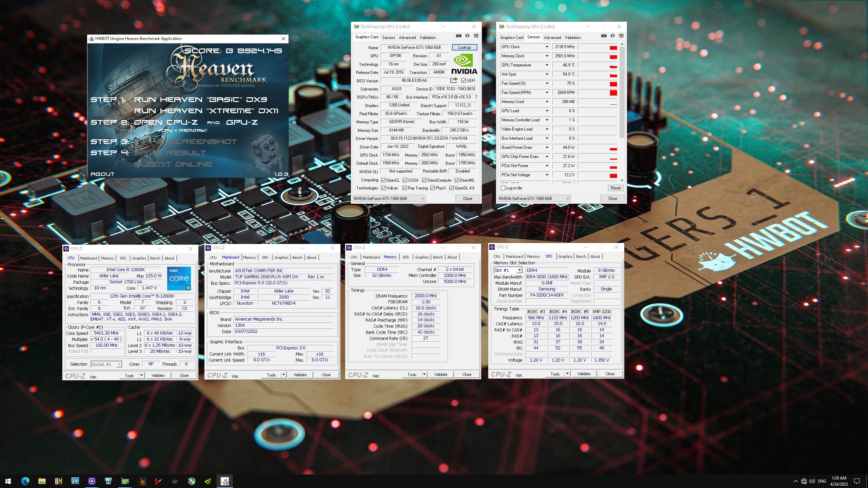This screenshot has width=868, height=488.
Task: Click the screenshot camera icon in GPU-Z Graphics Card window
Action: pyautogui.click(x=458, y=36)
